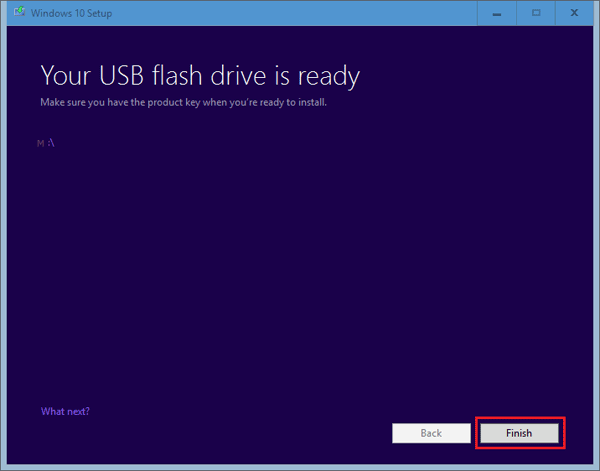The height and width of the screenshot is (471, 600).
Task: Maximize the Windows 10 Setup window
Action: coord(536,13)
